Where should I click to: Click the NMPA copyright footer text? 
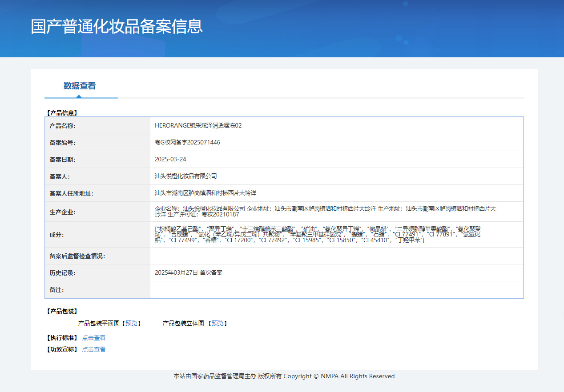[x=284, y=376]
